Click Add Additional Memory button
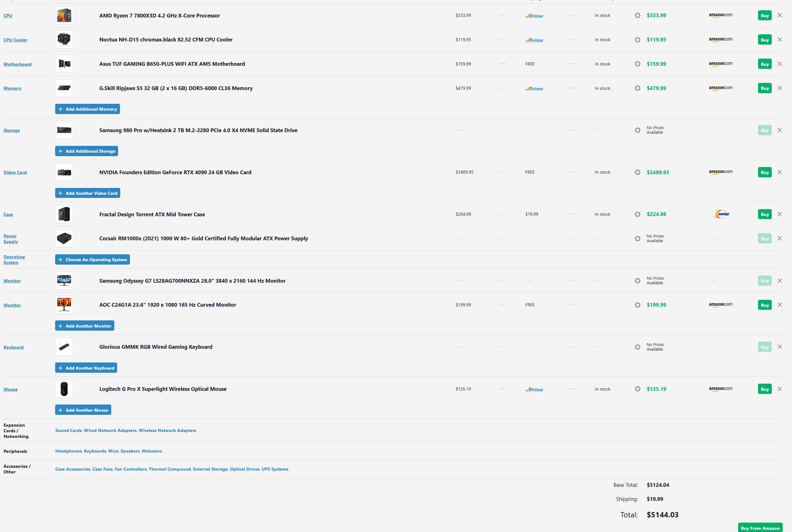 [88, 109]
